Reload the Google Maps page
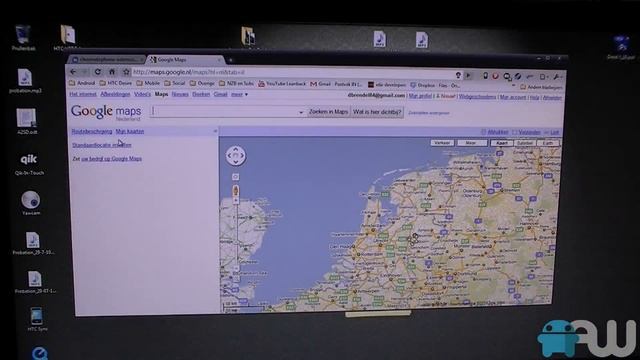 98,72
